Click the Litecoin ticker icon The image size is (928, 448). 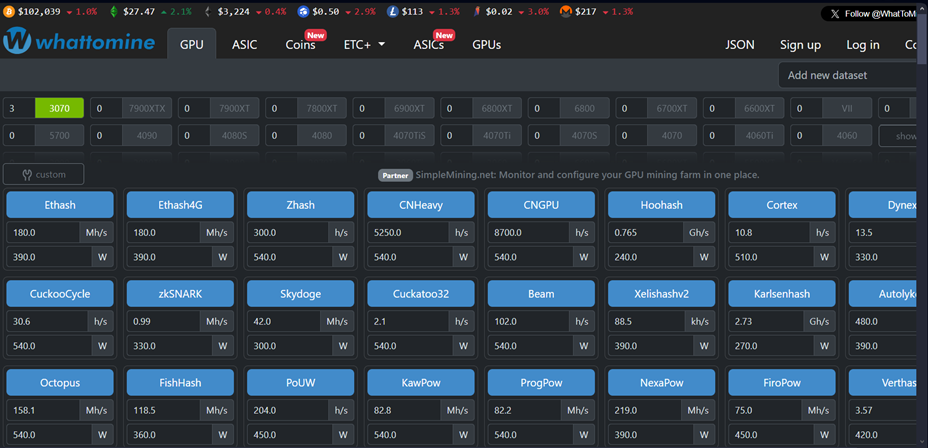click(393, 11)
